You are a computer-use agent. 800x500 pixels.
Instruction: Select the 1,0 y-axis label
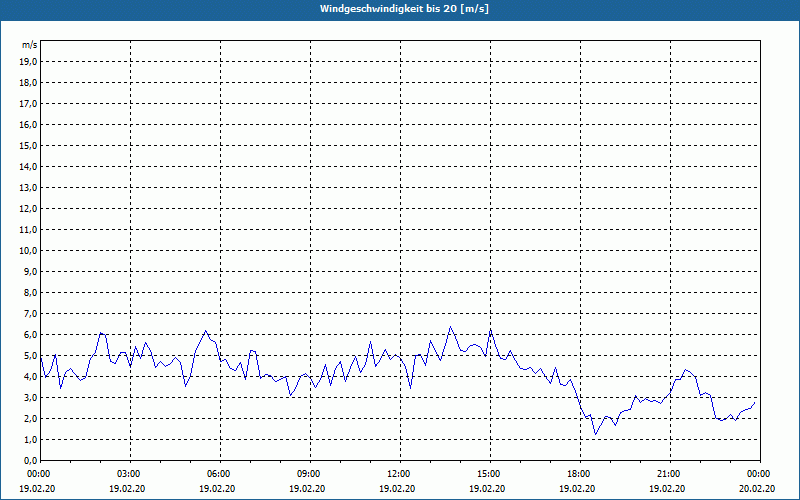pos(30,439)
